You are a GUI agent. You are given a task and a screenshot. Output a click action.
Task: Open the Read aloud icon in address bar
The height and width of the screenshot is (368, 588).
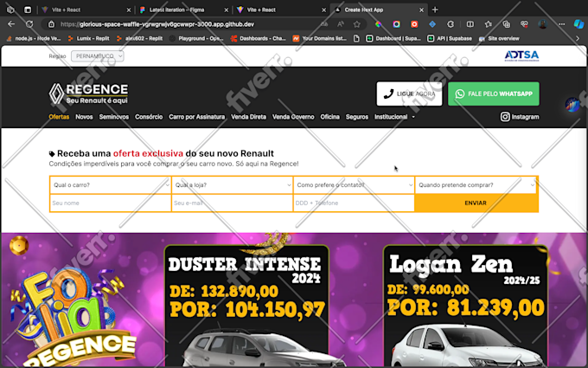(341, 24)
